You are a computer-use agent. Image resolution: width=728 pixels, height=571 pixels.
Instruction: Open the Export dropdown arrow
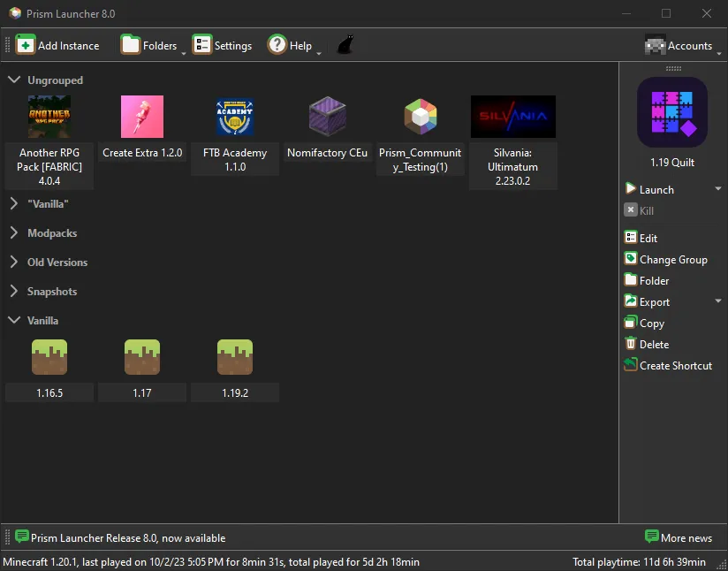click(x=718, y=301)
